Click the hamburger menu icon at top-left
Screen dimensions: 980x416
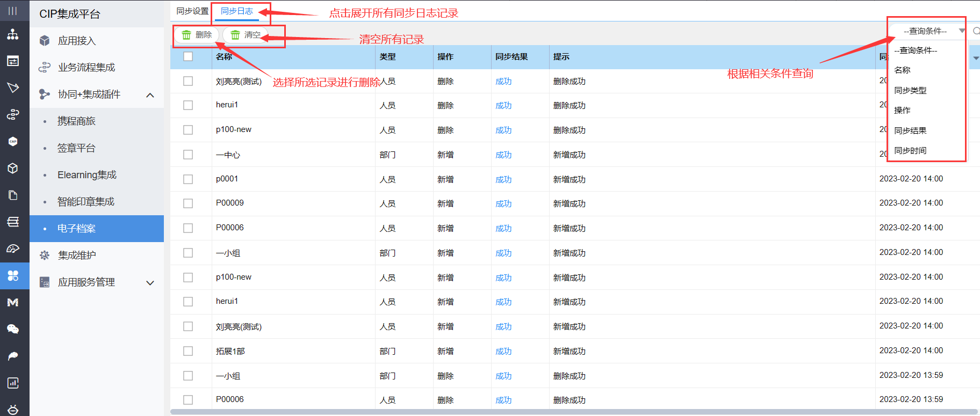pos(13,11)
